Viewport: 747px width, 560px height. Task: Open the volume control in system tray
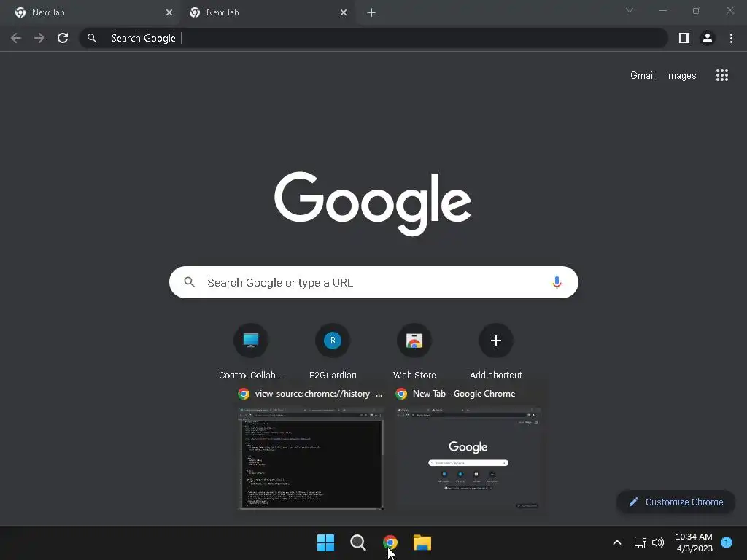point(658,542)
